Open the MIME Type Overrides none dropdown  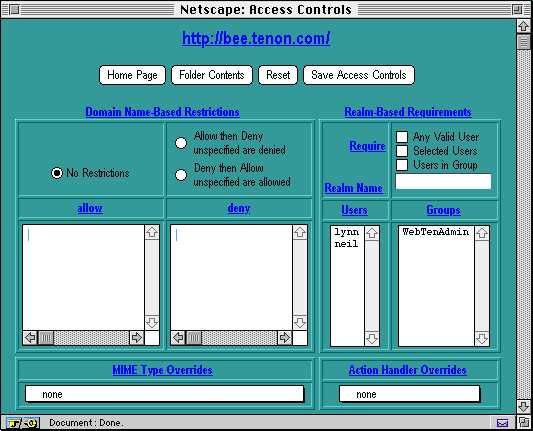165,394
